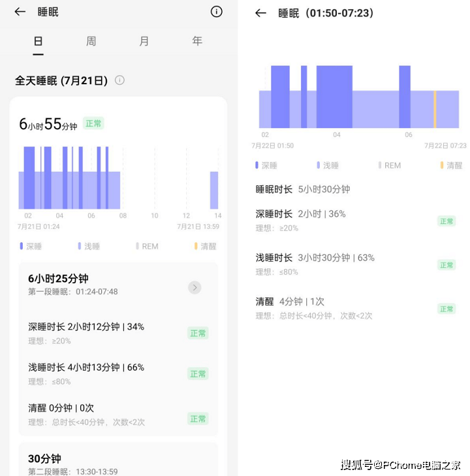
Task: Expand first sleep segment 01:24-07:48 chevron
Action: point(195,287)
